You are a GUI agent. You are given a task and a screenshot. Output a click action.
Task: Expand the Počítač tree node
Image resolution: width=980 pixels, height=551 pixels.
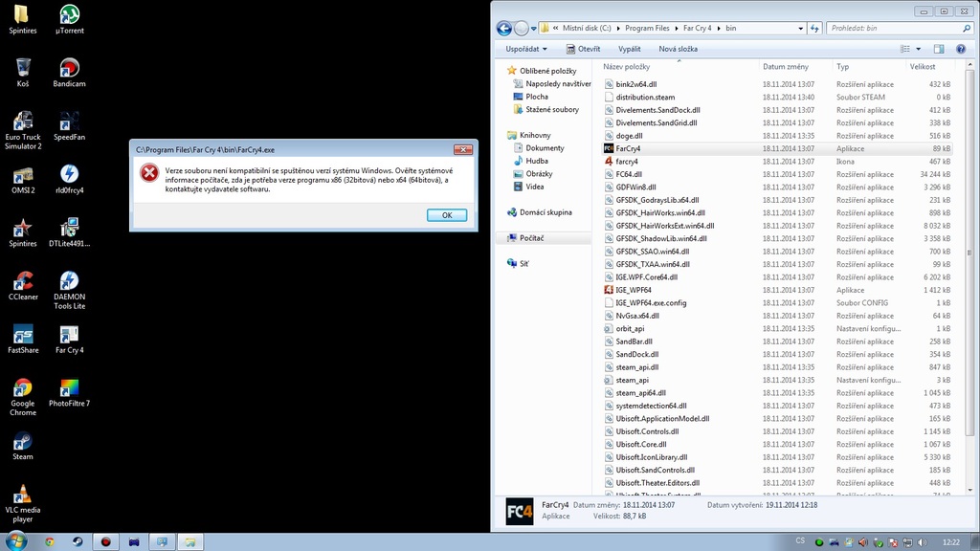pyautogui.click(x=500, y=238)
